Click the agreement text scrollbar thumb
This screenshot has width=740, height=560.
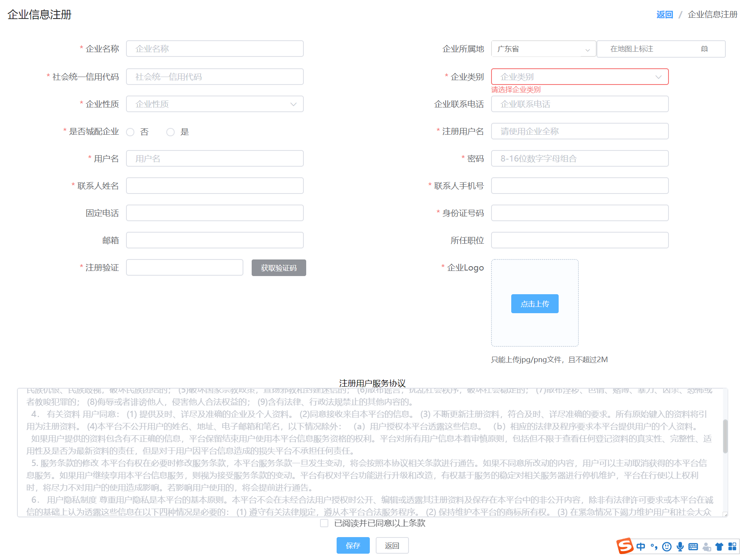(725, 436)
